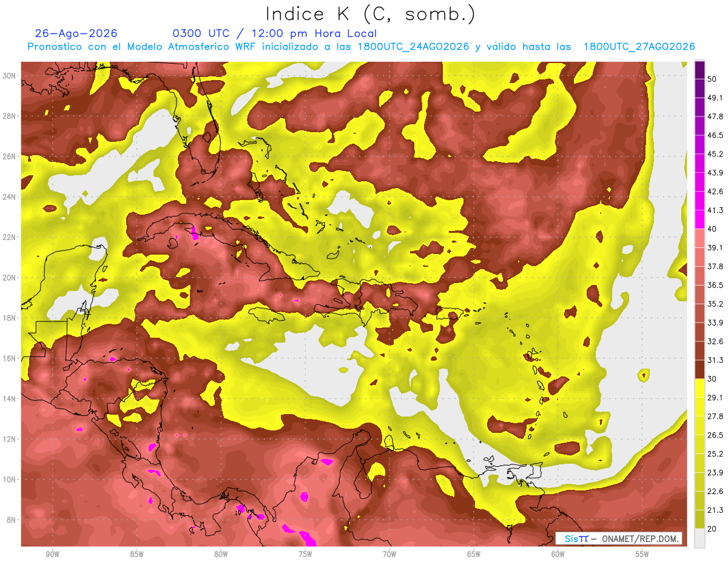Click the colorbar value "31.3"
The height and width of the screenshot is (562, 728).
[715, 360]
